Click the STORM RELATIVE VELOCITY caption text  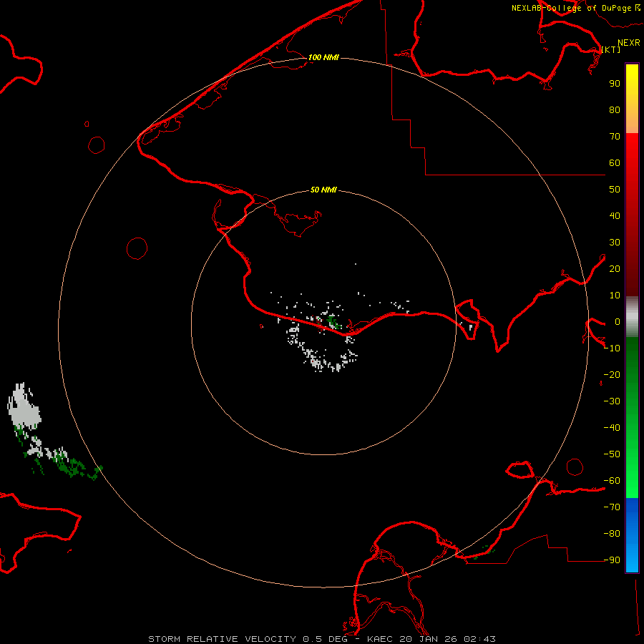pos(223,639)
